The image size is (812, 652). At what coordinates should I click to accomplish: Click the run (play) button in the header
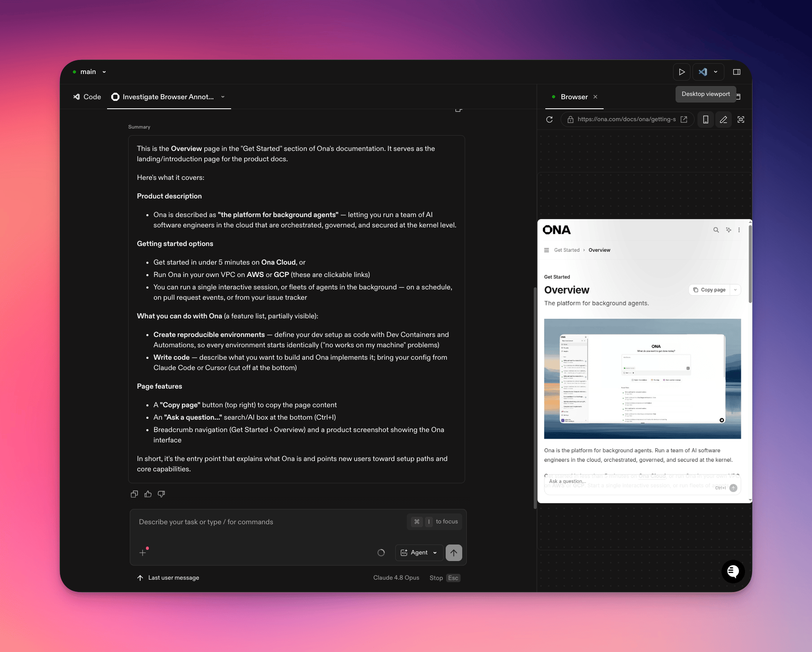coord(682,72)
